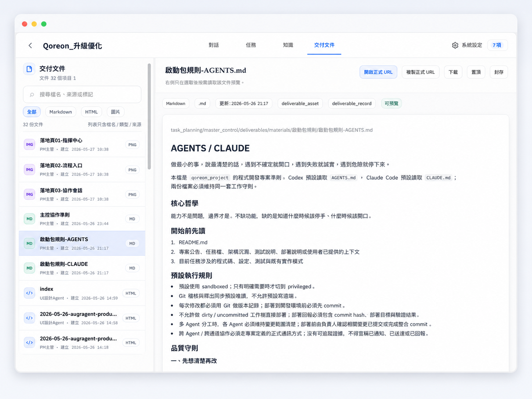Click the file list vertical scrollbar
532x399 pixels.
coord(149,116)
